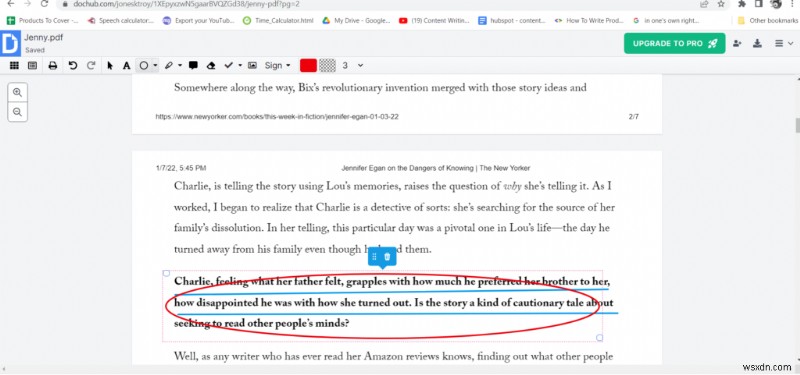Open the highlighter tool dropdown arrow
Viewport: 800px width, 375px height.
click(x=180, y=65)
